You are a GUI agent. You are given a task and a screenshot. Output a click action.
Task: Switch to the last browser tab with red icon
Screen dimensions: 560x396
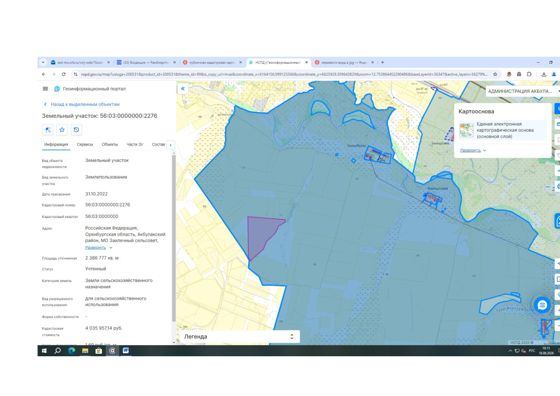coord(344,62)
